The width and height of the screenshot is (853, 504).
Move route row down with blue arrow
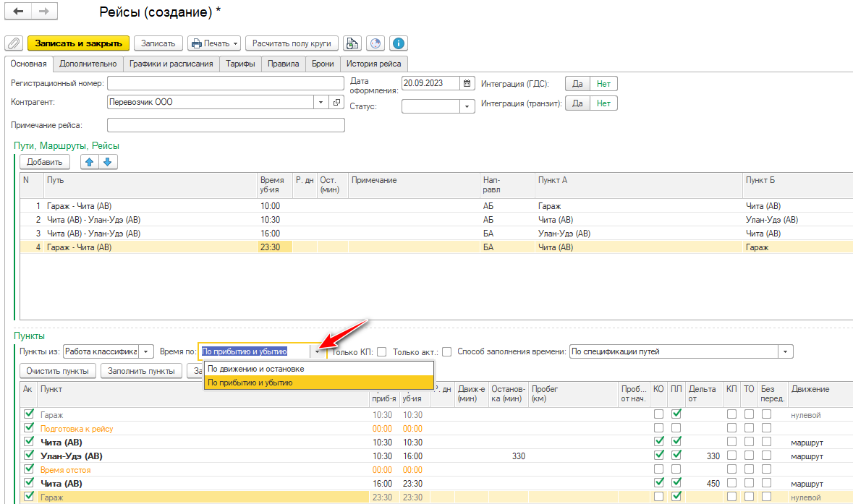click(107, 162)
